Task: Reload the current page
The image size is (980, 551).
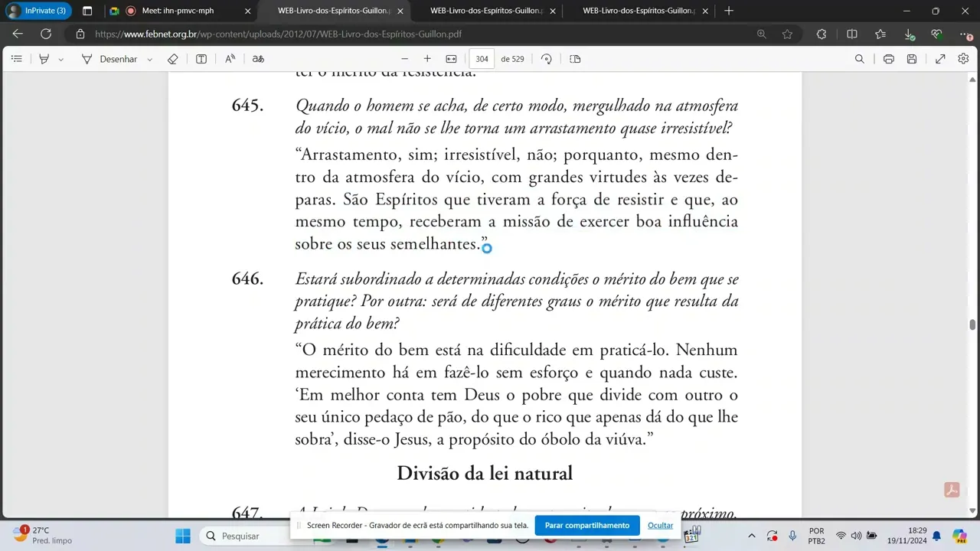Action: pos(46,34)
